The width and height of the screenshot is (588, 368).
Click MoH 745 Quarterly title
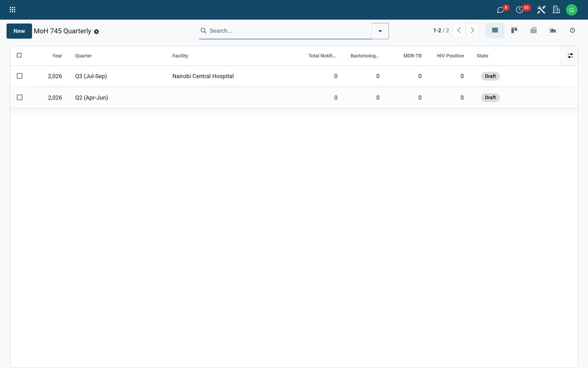62,31
